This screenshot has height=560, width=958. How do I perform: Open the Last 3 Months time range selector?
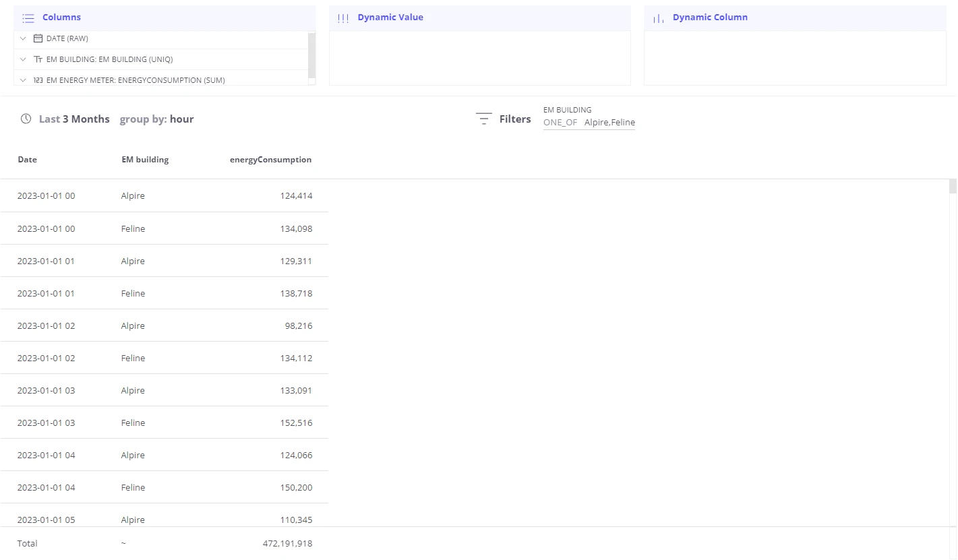click(74, 119)
